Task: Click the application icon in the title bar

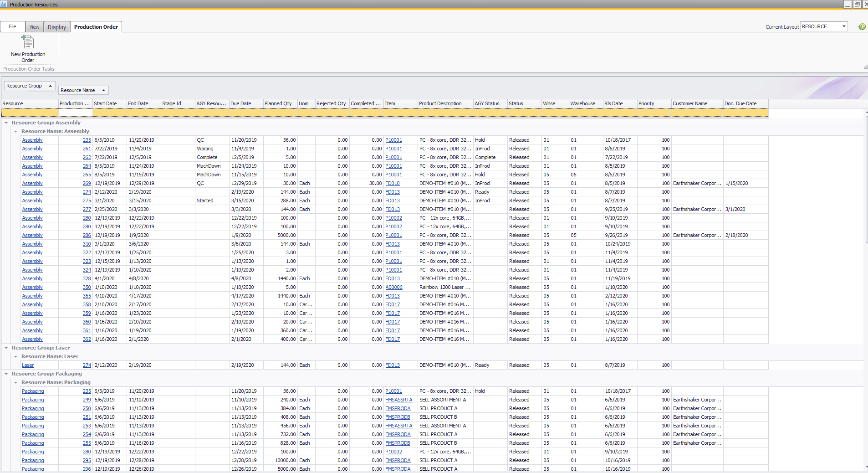Action: click(4, 5)
